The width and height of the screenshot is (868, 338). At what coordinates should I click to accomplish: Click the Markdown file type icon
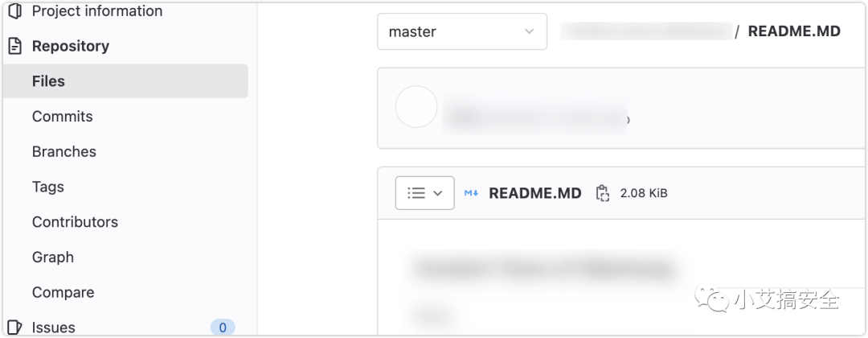(471, 193)
